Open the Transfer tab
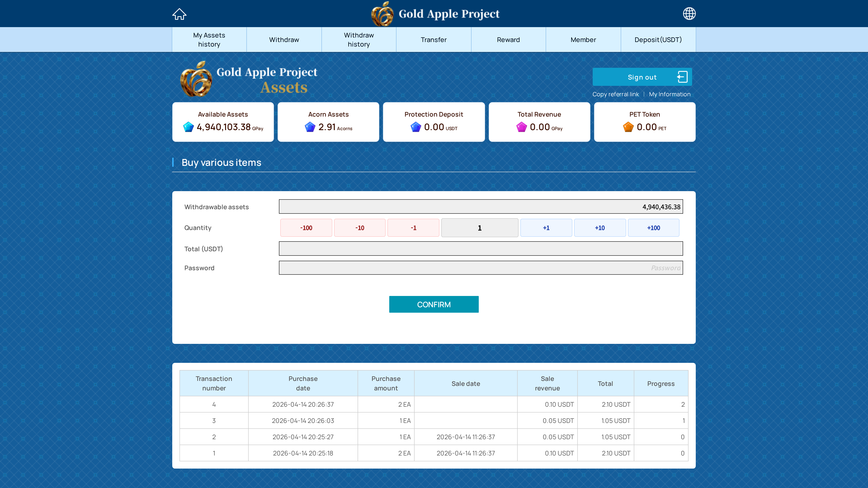868x488 pixels. click(x=433, y=40)
